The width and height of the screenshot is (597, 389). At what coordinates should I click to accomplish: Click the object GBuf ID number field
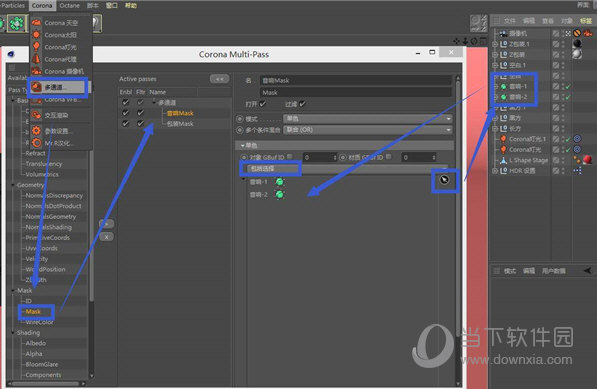(320, 157)
